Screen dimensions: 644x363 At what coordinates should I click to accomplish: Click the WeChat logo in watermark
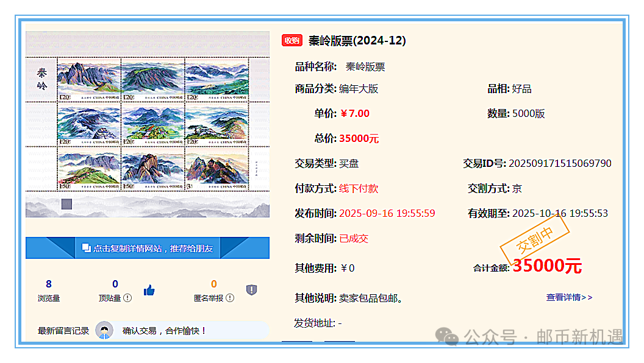pos(451,336)
